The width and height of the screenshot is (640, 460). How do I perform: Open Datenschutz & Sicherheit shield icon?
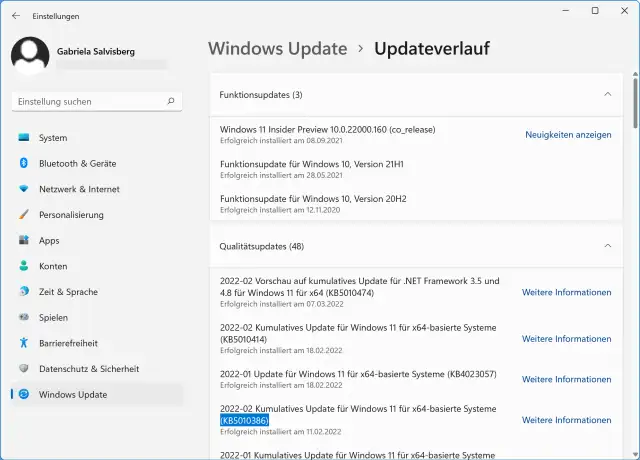(x=23, y=368)
